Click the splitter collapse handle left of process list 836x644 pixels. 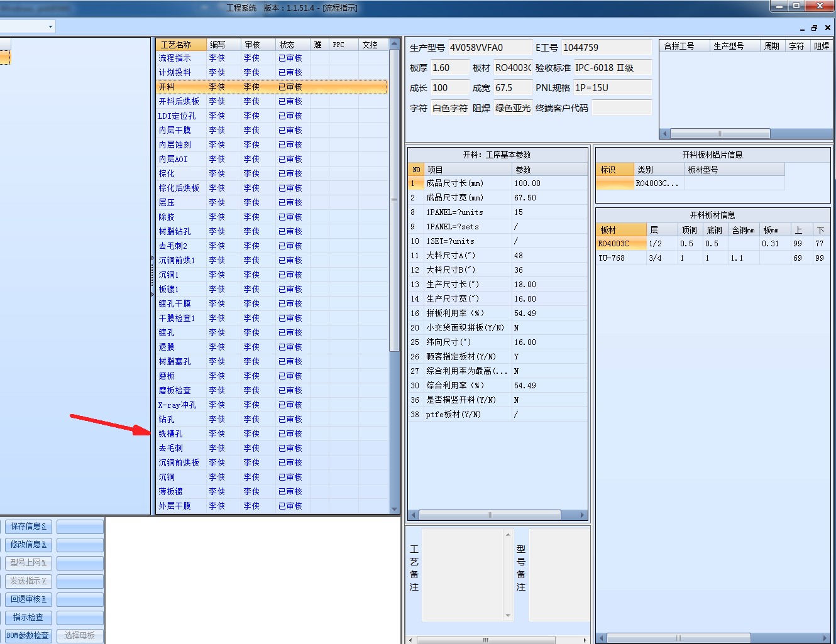pos(152,276)
